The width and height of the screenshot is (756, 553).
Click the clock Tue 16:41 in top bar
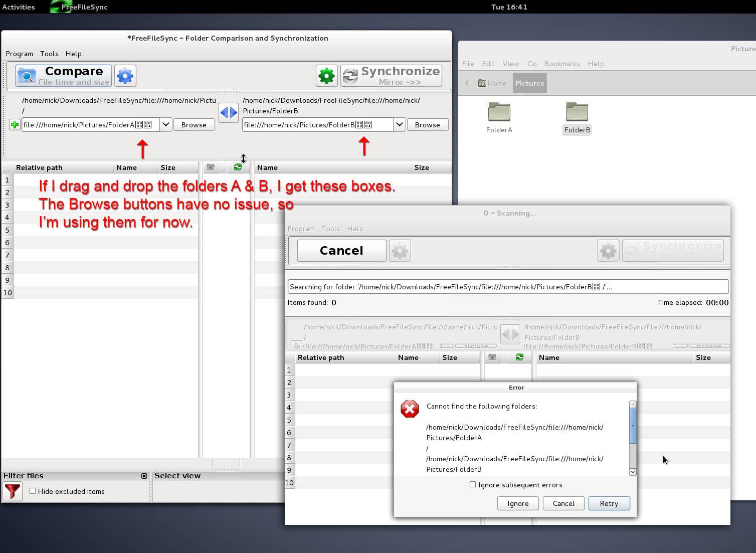pos(509,7)
